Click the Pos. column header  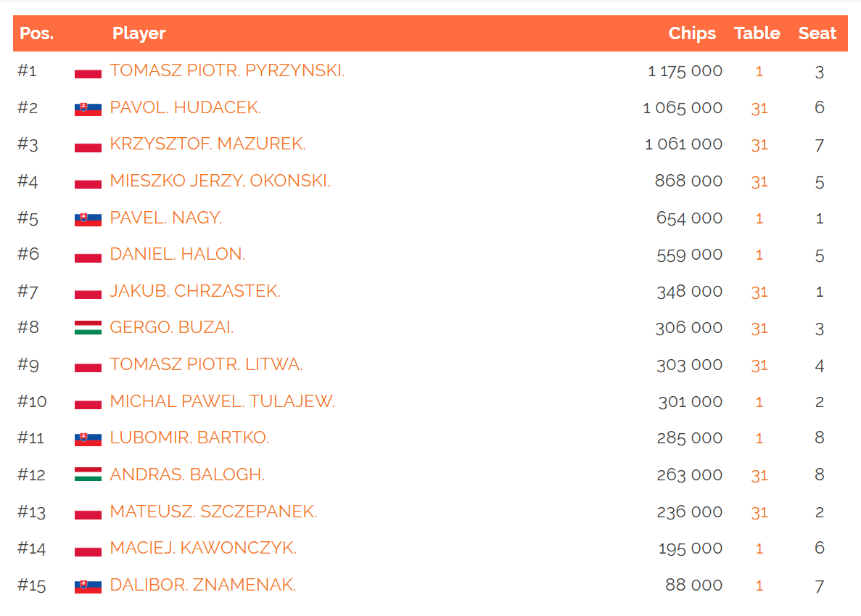click(37, 33)
